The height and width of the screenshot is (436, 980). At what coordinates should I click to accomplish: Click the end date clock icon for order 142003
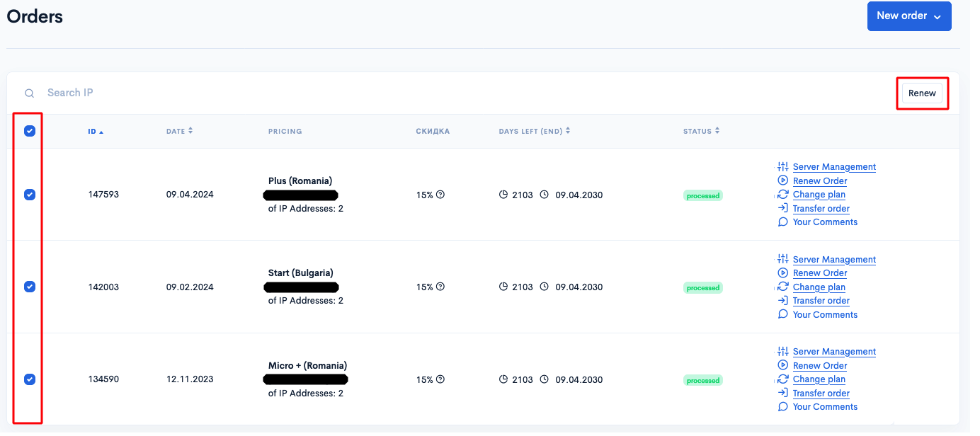click(545, 287)
